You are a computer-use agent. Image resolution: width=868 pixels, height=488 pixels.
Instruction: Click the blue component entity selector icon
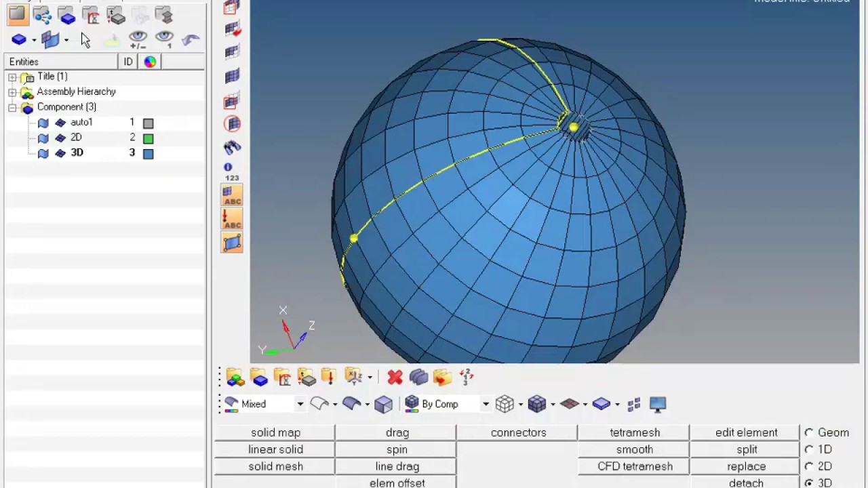pyautogui.click(x=18, y=40)
